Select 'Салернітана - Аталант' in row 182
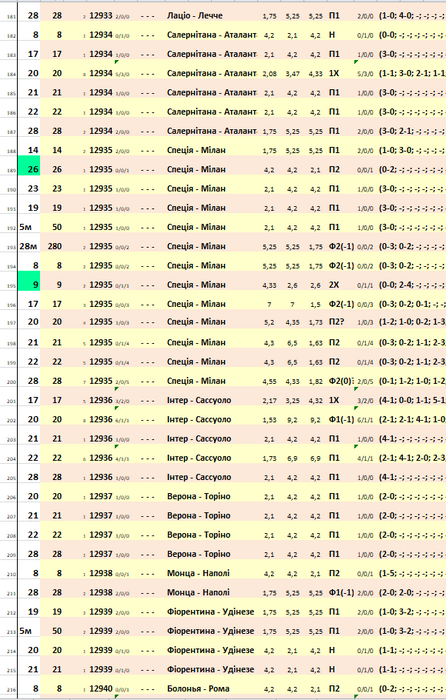The width and height of the screenshot is (446, 700). 212,35
